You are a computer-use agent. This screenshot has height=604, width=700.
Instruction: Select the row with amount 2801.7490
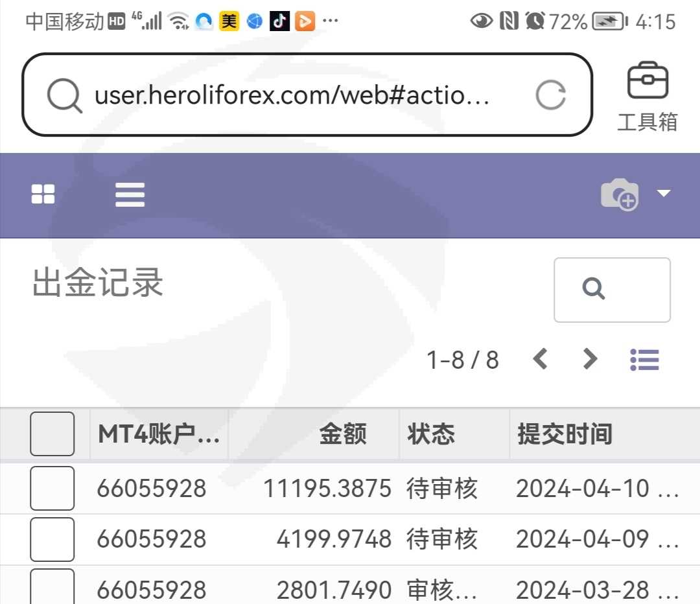(x=52, y=587)
